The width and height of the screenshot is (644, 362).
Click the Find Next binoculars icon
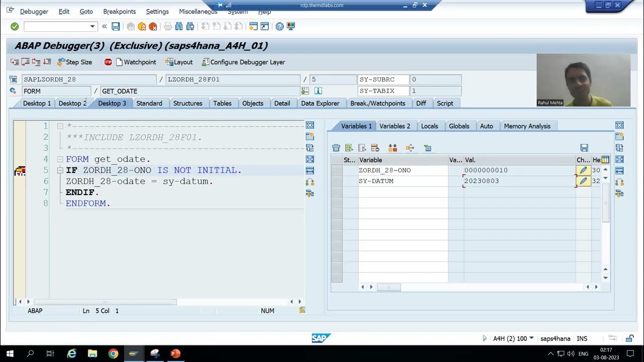190,27
